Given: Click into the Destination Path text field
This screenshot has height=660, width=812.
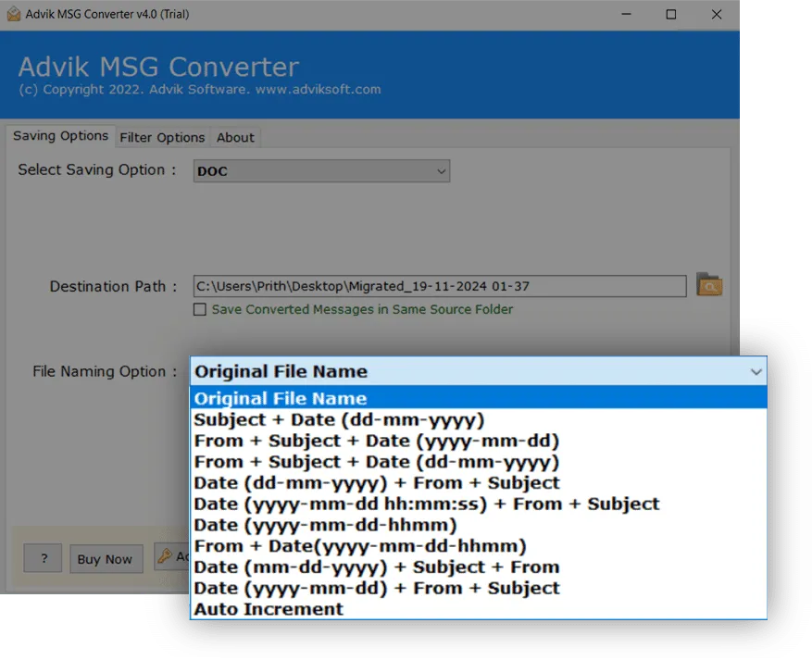Looking at the screenshot, I should pos(439,286).
